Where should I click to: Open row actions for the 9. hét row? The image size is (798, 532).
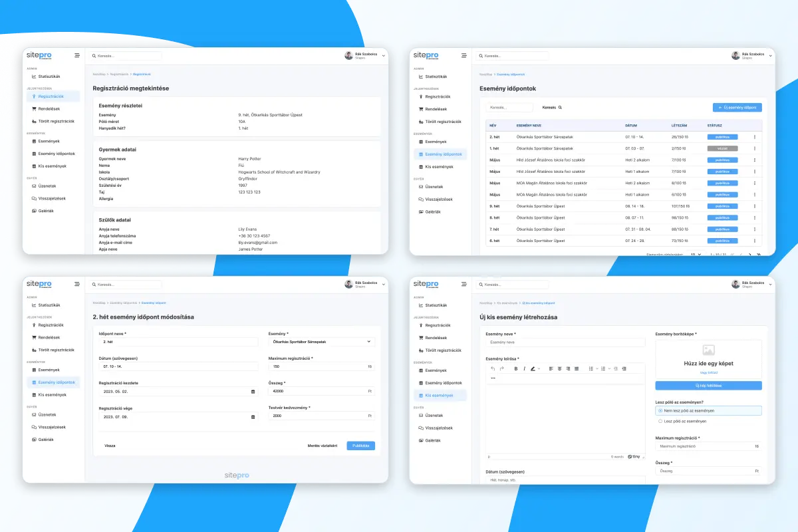(x=754, y=206)
